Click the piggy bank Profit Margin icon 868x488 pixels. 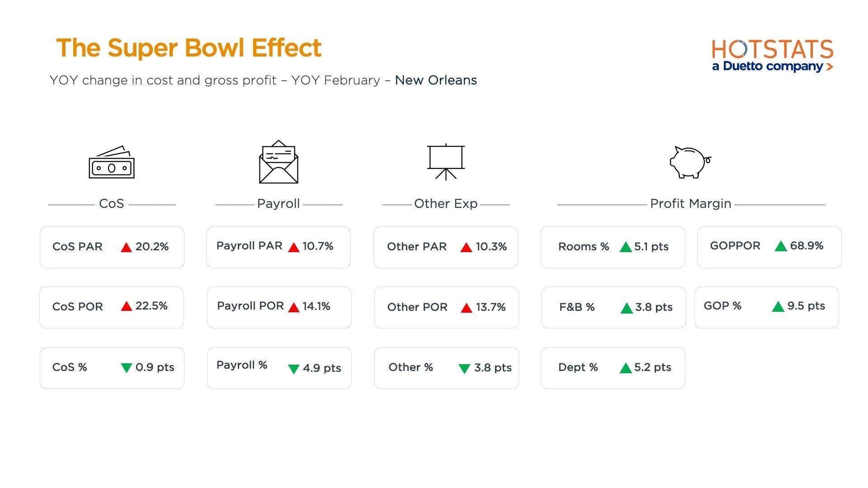pos(690,162)
